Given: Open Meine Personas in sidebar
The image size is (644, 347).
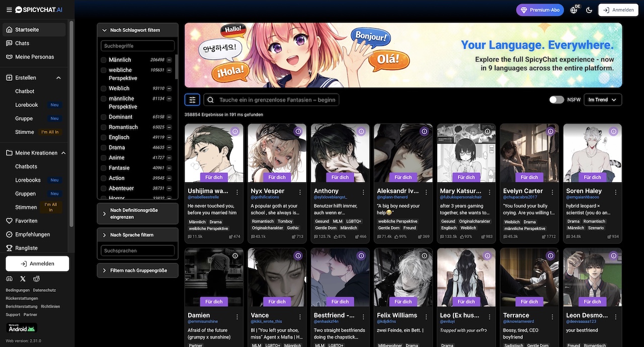Looking at the screenshot, I should pyautogui.click(x=34, y=57).
